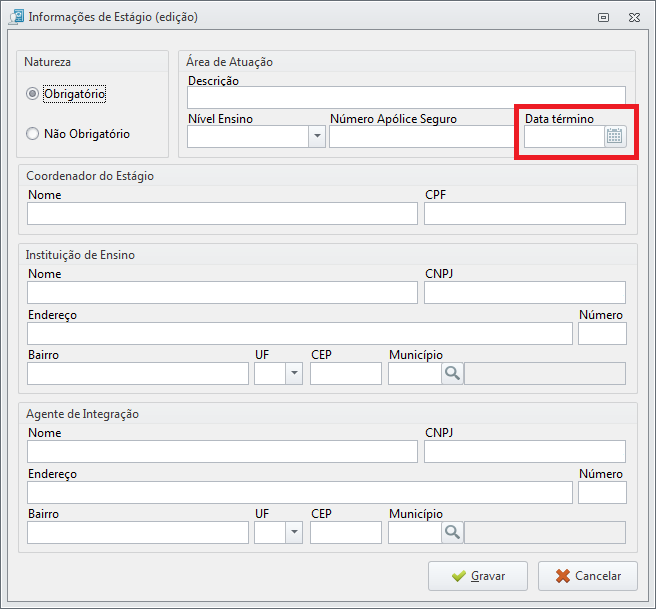Focus CEP field in Agente de Integração
Screen dimensions: 656x609
coord(346,532)
